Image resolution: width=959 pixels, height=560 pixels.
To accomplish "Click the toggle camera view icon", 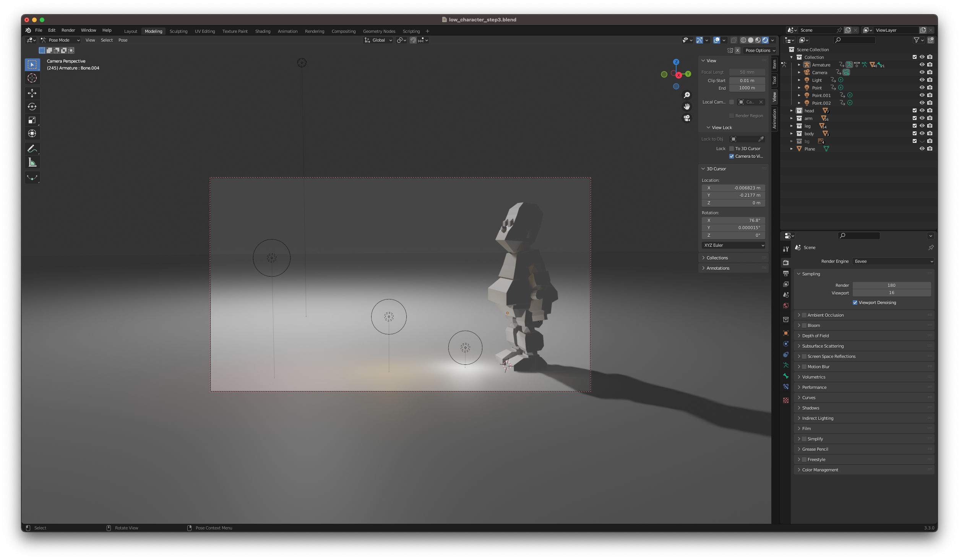I will tap(687, 118).
